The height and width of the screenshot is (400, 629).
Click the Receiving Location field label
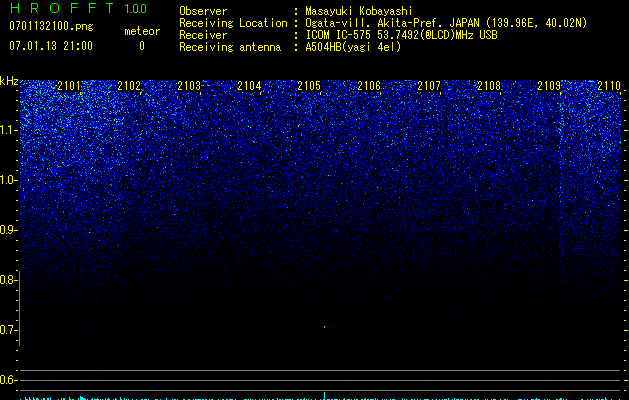233,23
